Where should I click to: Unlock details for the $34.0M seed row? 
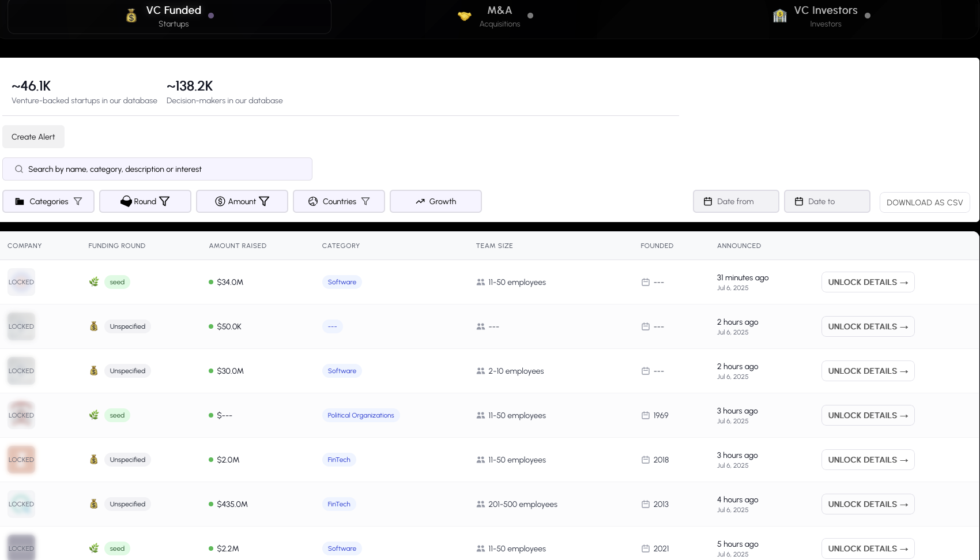[868, 282]
